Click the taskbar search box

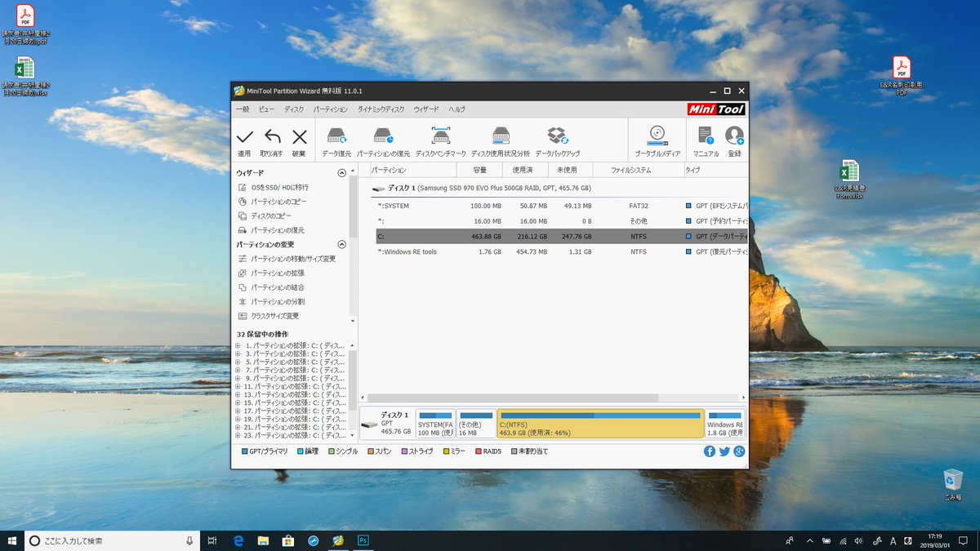coord(112,540)
